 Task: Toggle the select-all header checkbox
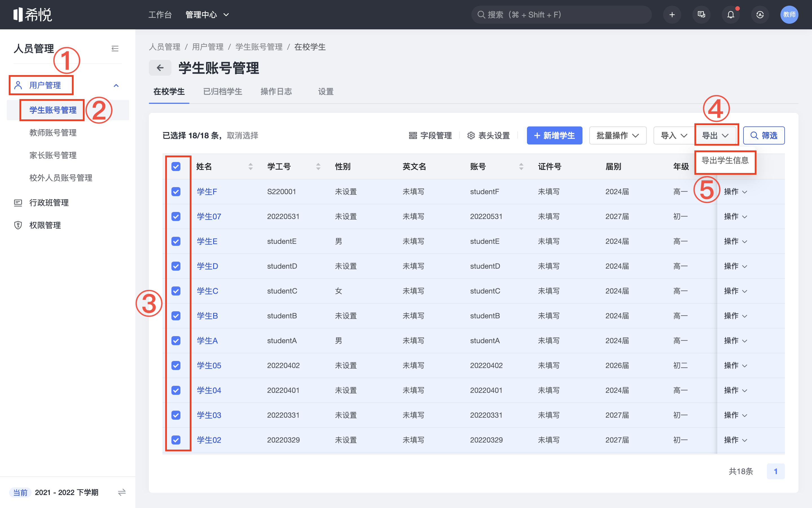click(176, 166)
